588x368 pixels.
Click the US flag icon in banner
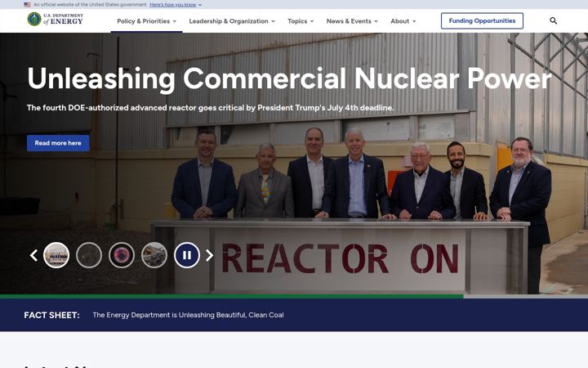pos(28,5)
